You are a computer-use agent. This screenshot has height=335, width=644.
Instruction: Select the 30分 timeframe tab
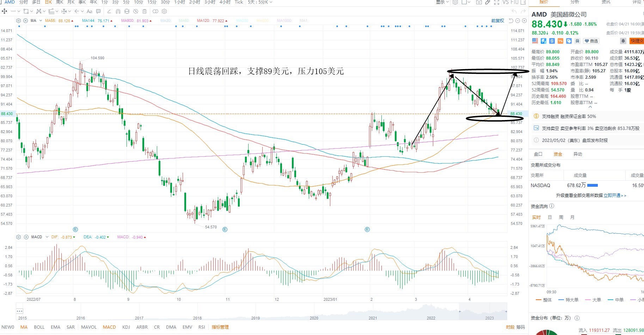click(165, 2)
